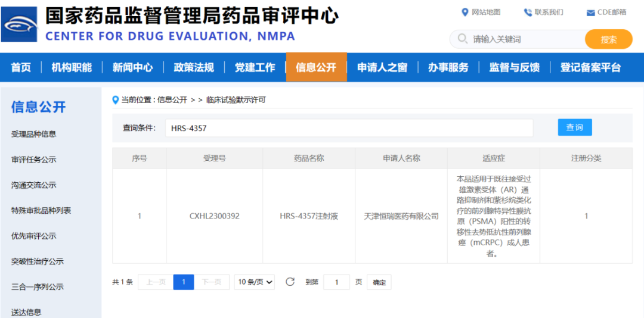
Task: Click the 共 1 条 total count text
Action: tap(122, 282)
